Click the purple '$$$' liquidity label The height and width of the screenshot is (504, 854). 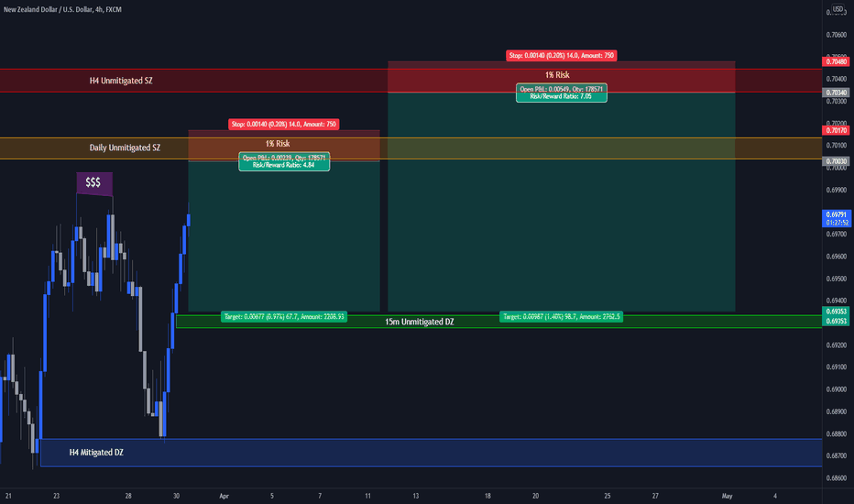tap(94, 183)
